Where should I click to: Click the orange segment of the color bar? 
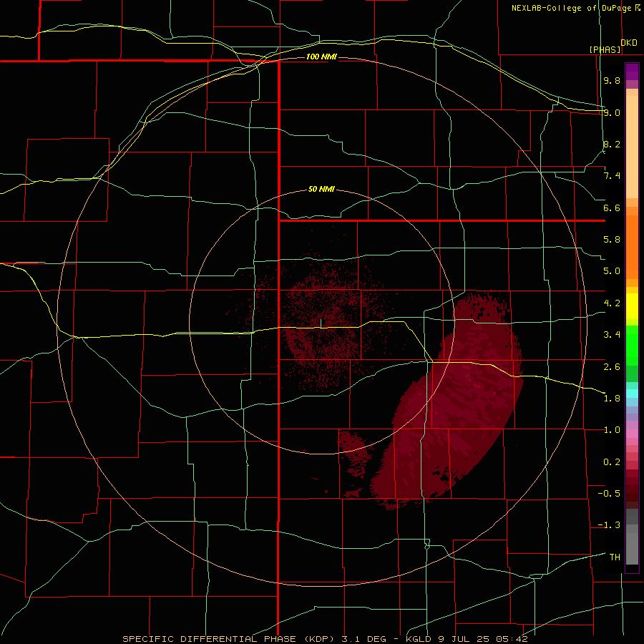point(632,248)
